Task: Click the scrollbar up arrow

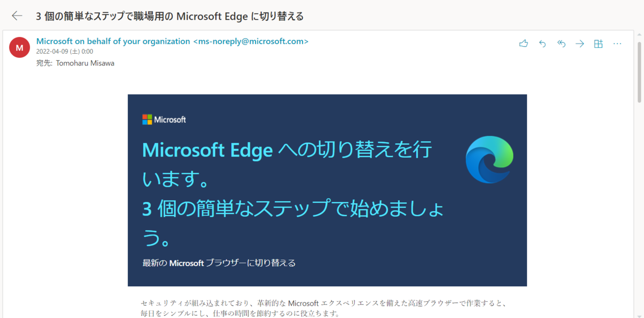Action: point(639,35)
